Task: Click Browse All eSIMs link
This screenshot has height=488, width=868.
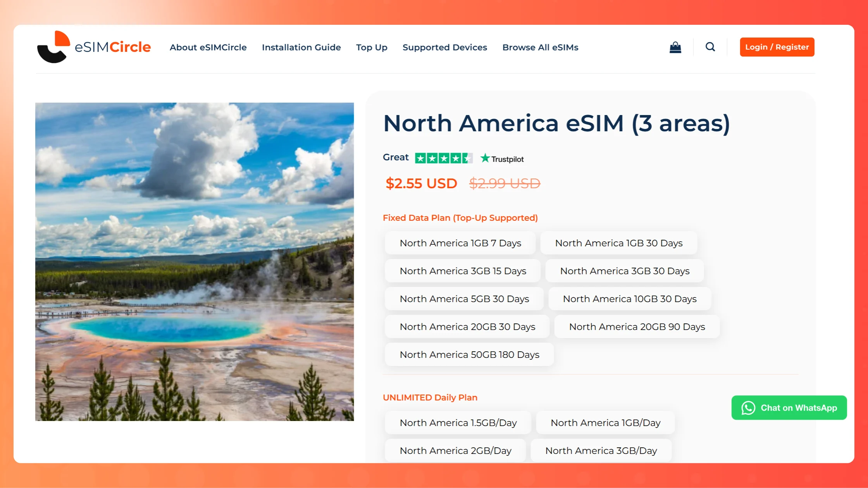Action: (540, 47)
